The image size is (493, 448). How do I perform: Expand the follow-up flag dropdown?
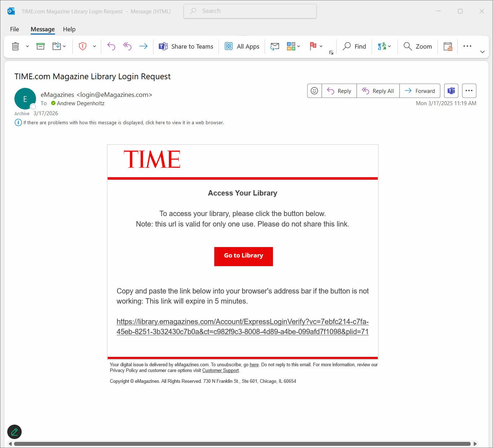321,46
